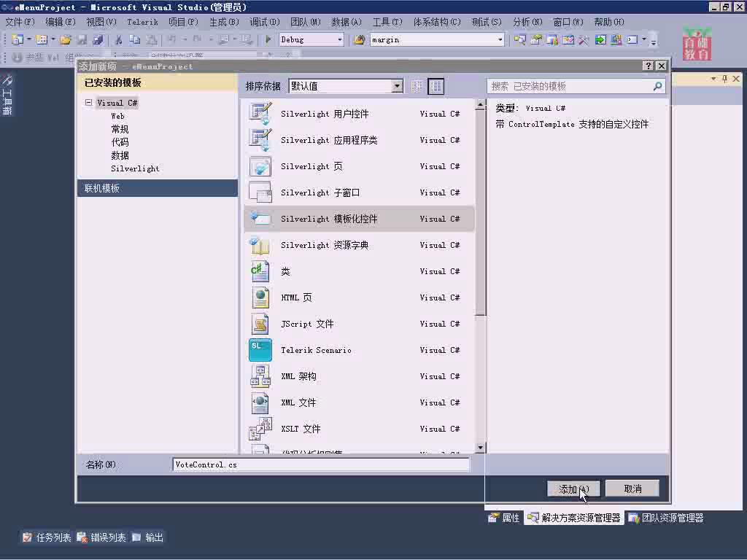Viewport: 747px width, 560px height.
Task: Select the 类 class template
Action: [360, 271]
